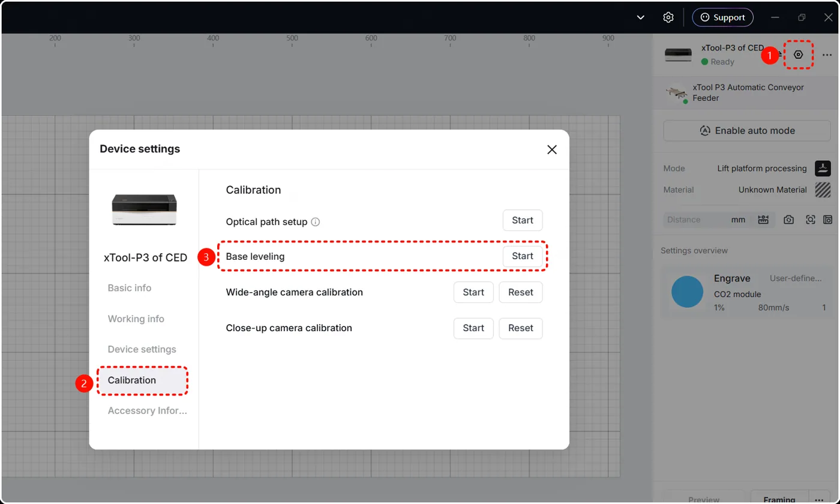Click the device image in the dialog
Screen dimensions: 840x504
(x=145, y=209)
